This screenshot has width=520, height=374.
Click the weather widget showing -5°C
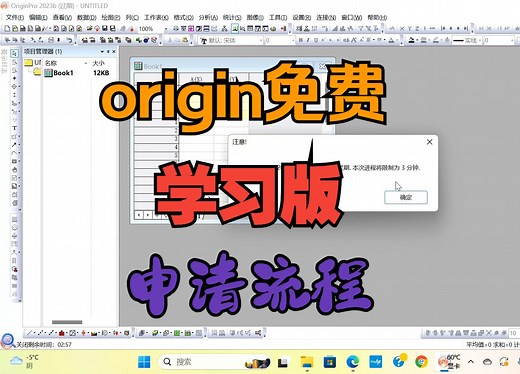click(25, 361)
